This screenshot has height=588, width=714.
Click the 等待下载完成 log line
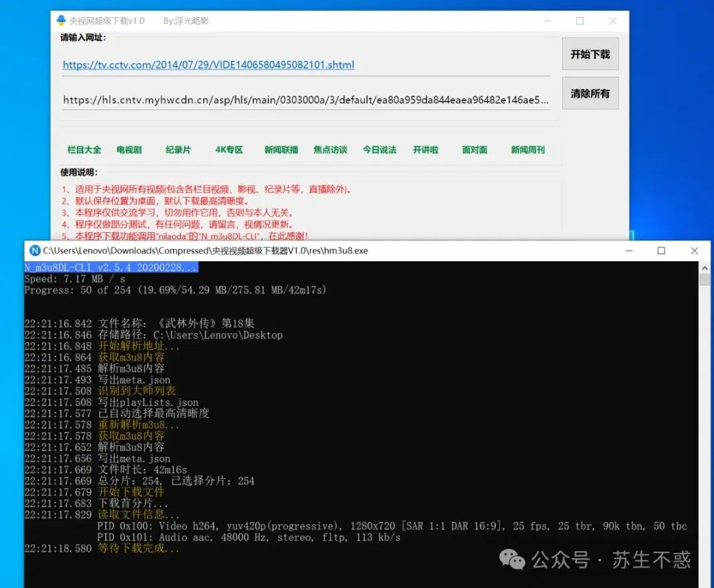[x=102, y=548]
